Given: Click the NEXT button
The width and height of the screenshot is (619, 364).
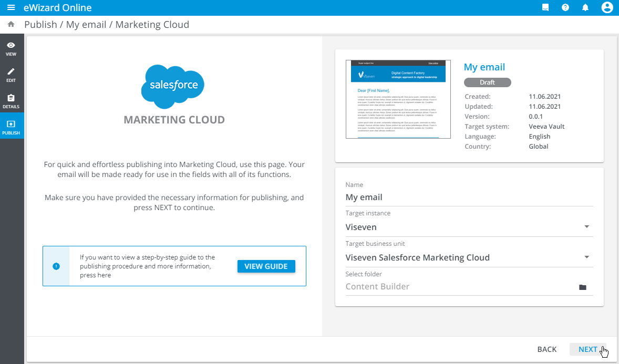Looking at the screenshot, I should 587,349.
